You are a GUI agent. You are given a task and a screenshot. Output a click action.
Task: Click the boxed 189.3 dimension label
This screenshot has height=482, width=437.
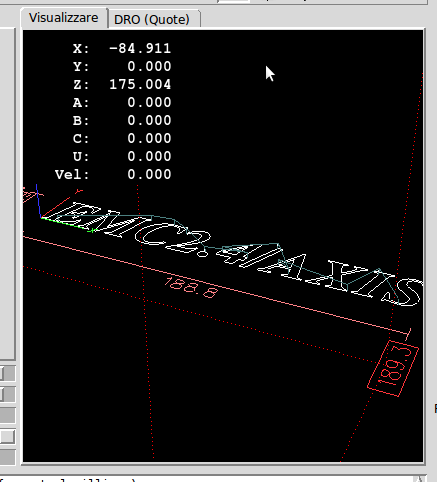pyautogui.click(x=393, y=368)
